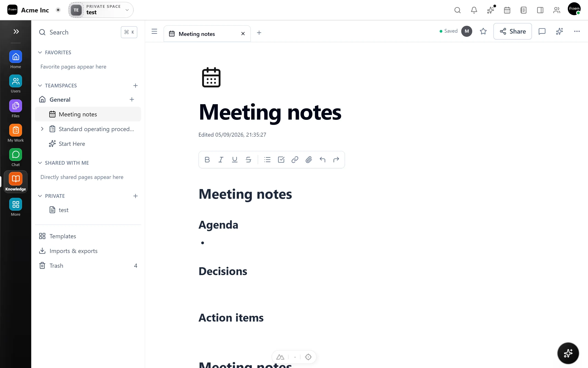588x368 pixels.
Task: Open the page options ellipsis menu
Action: tap(577, 31)
